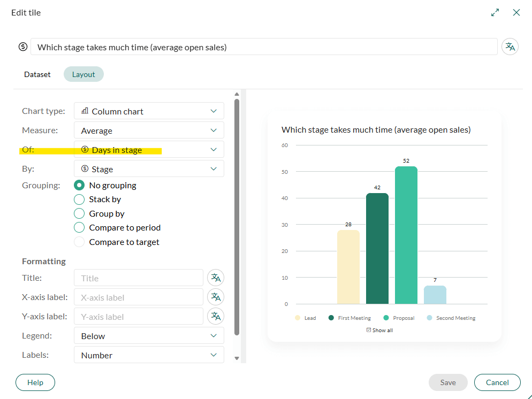Select the Layout tab
This screenshot has width=532, height=399.
point(83,74)
